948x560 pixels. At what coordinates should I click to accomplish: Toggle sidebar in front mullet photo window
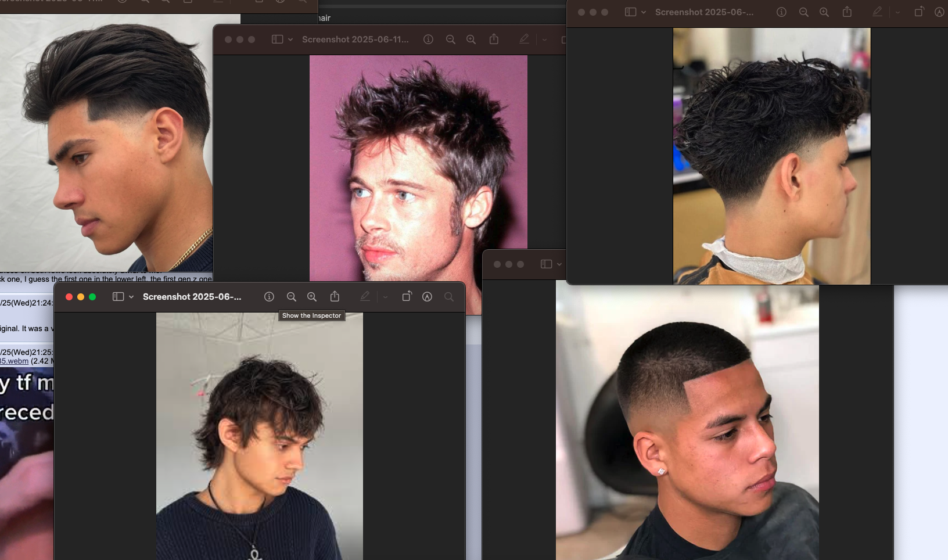tap(118, 297)
